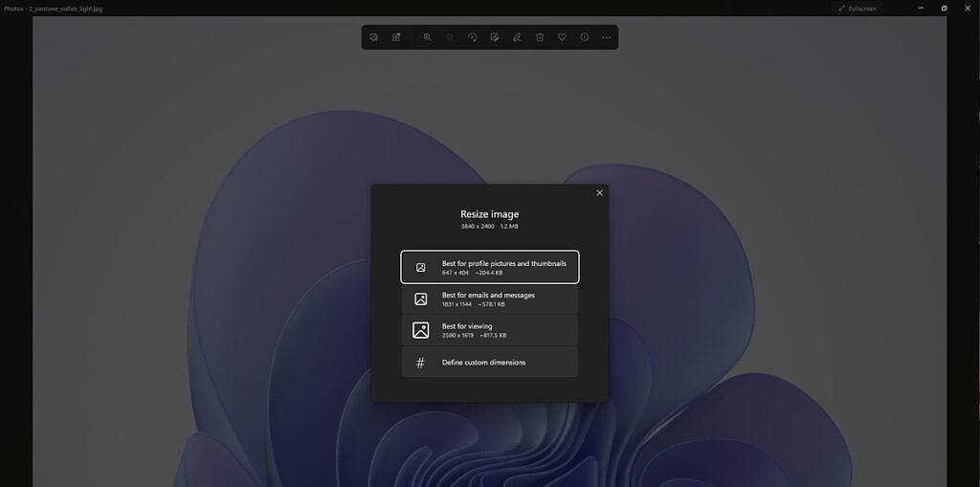Click the large picture icon for viewing
980x487 pixels.
(x=420, y=330)
